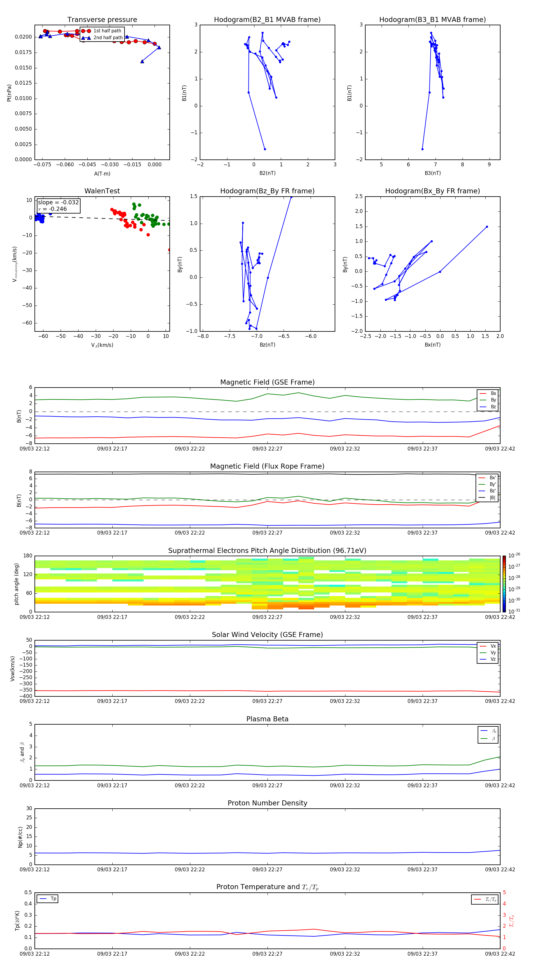Click the "By" entry in GSE magnetic legend
Screen dimensions: 535x980
coord(488,400)
